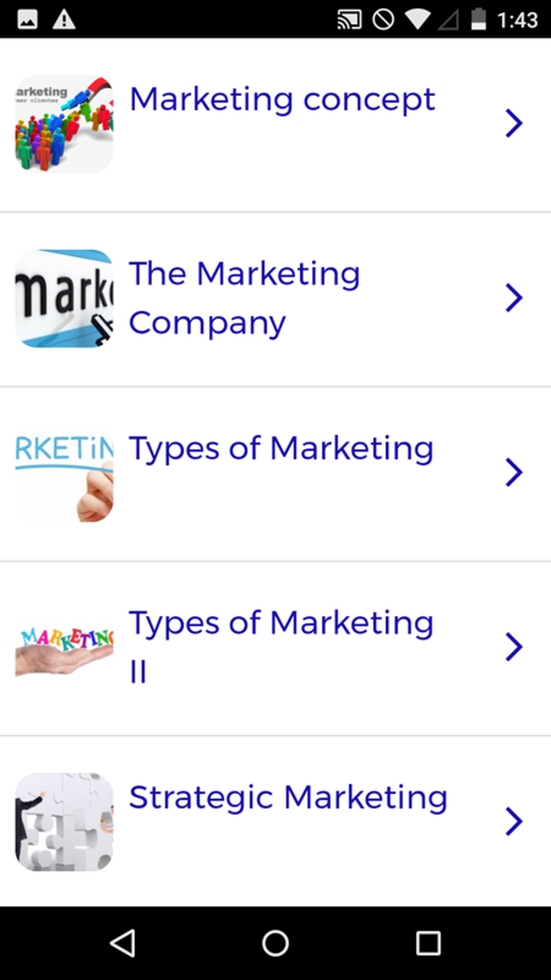551x980 pixels.
Task: Tap the warning icon in the status bar
Action: click(64, 19)
